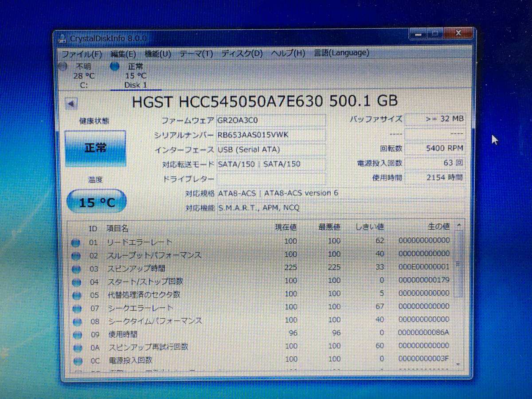Click the previous disk arrow button
Image resolution: width=532 pixels, height=399 pixels.
[x=71, y=104]
